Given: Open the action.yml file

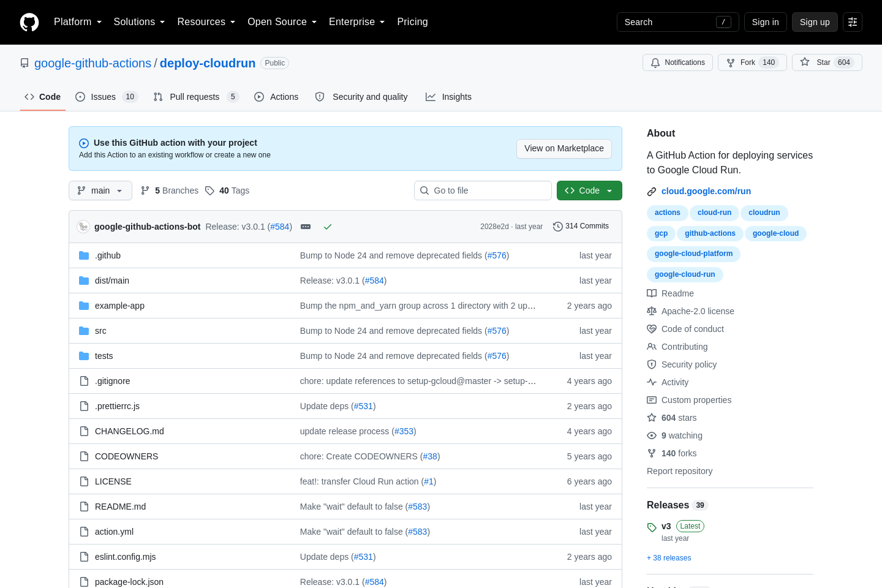Looking at the screenshot, I should click(114, 532).
